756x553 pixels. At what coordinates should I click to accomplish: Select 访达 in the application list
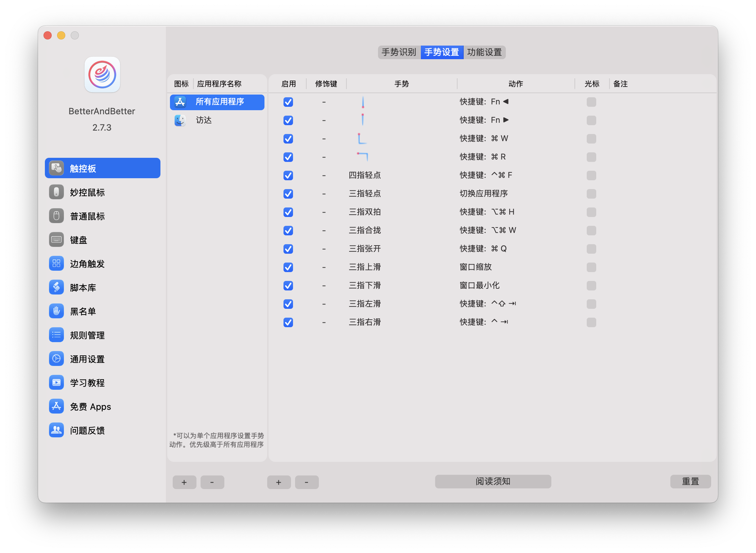[204, 120]
